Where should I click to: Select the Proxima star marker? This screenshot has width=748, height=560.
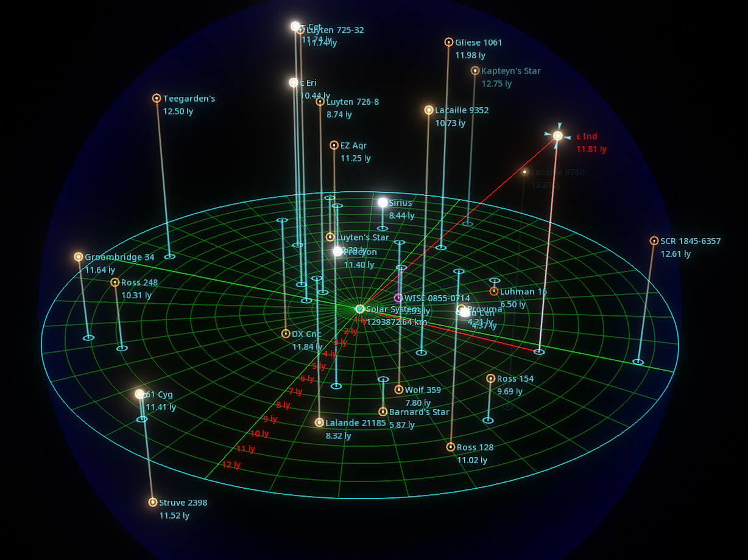click(461, 309)
